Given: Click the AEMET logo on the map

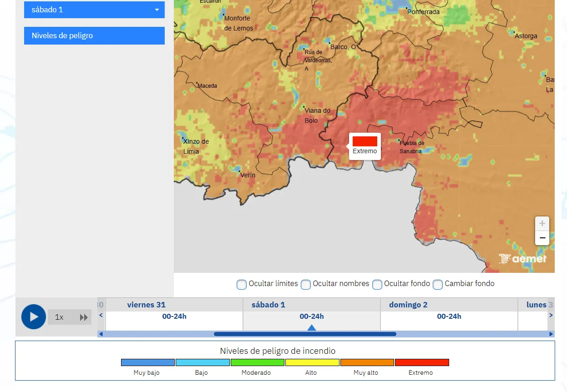Looking at the screenshot, I should (x=522, y=259).
